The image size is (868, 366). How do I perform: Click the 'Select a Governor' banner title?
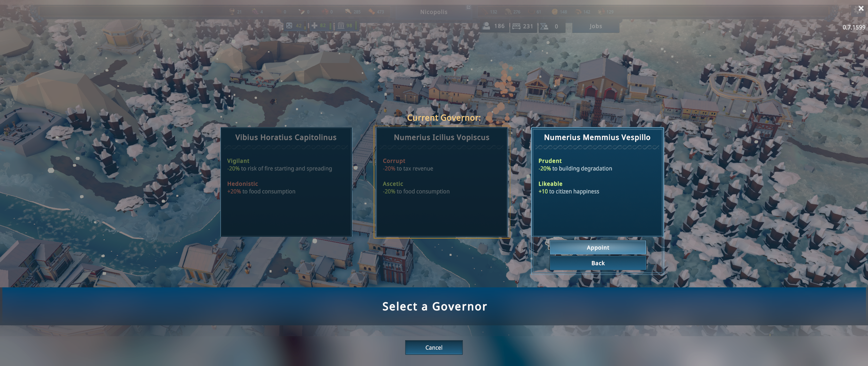tap(434, 306)
